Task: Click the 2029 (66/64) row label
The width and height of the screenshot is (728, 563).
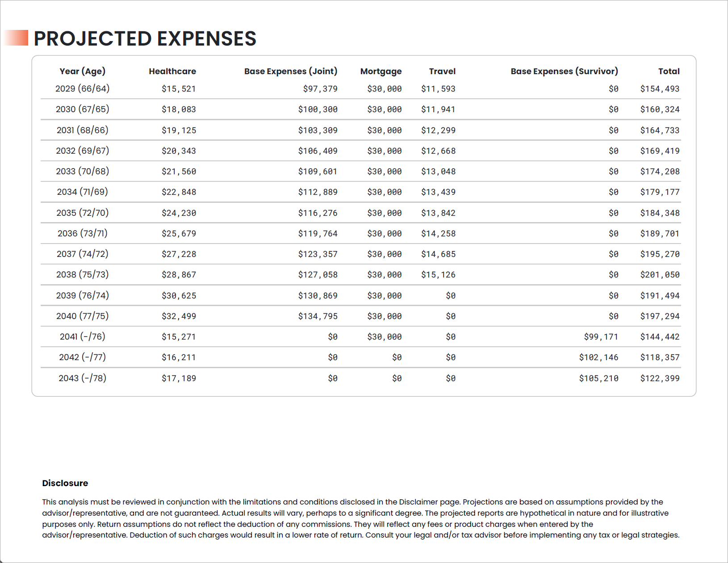Action: tap(83, 88)
